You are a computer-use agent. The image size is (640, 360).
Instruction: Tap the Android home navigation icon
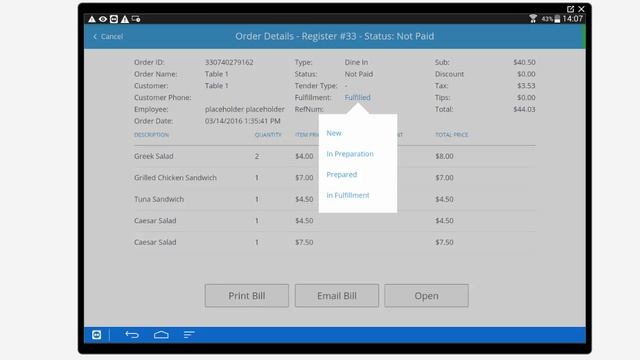pos(161,335)
